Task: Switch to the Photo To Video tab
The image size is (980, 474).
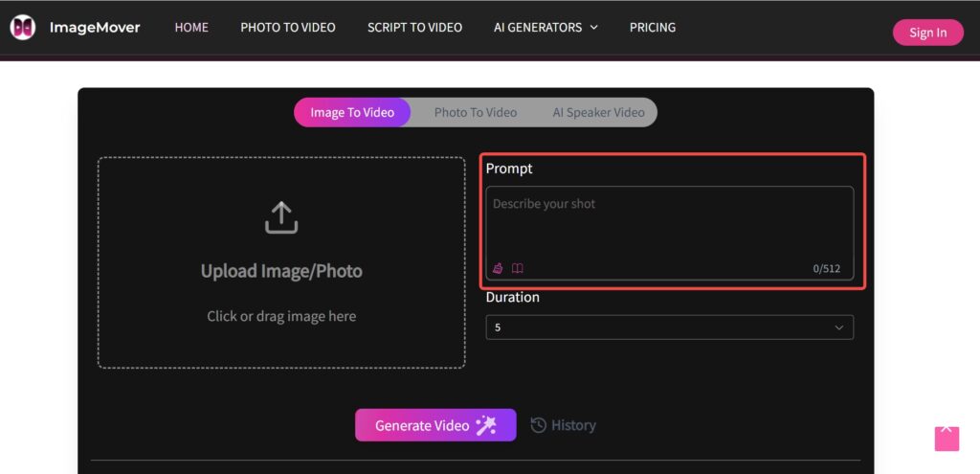Action: (475, 113)
